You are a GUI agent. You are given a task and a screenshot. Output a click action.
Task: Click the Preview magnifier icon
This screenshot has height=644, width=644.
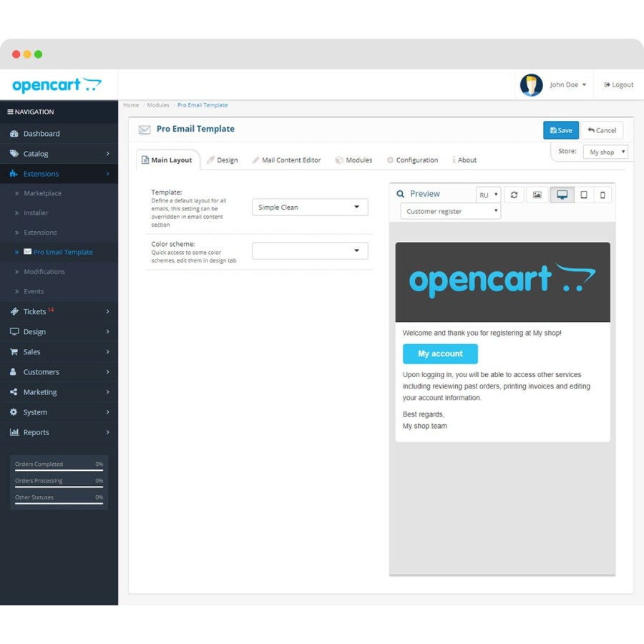coord(400,194)
